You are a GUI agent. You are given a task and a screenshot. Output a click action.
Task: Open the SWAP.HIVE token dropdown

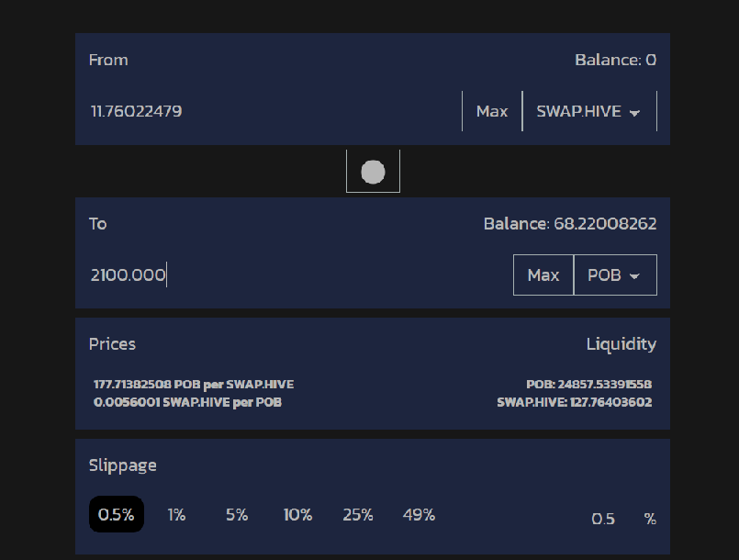pyautogui.click(x=589, y=111)
